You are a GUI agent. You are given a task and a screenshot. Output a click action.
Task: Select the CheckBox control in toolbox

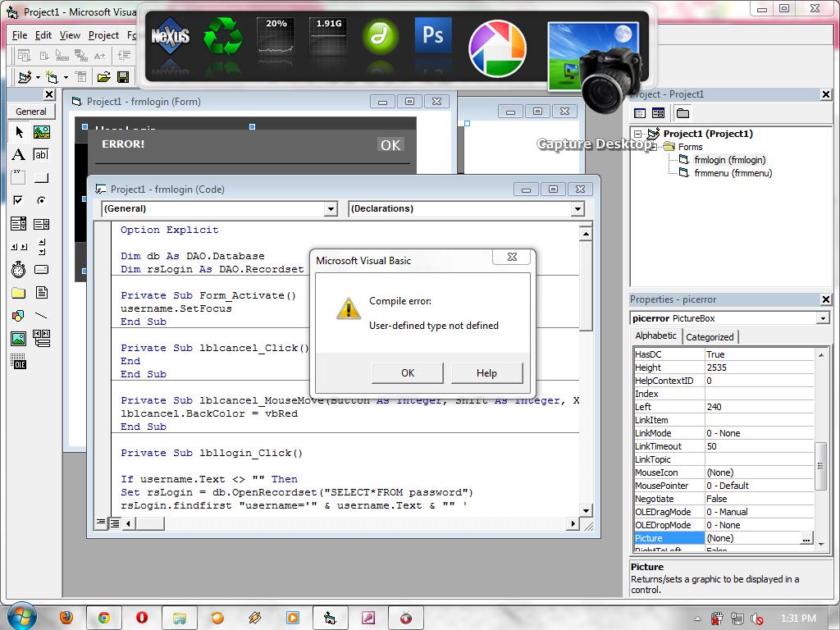(x=19, y=200)
